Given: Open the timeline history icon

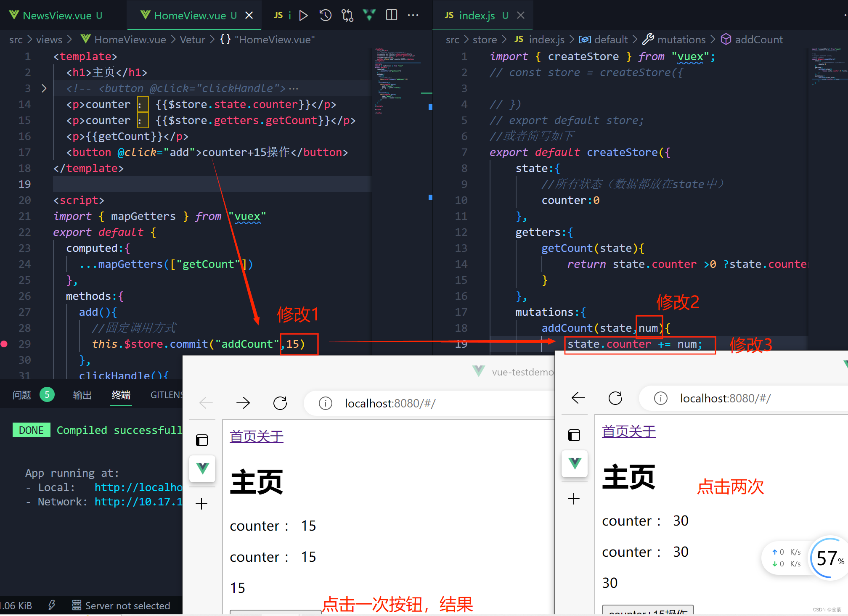Looking at the screenshot, I should tap(325, 16).
